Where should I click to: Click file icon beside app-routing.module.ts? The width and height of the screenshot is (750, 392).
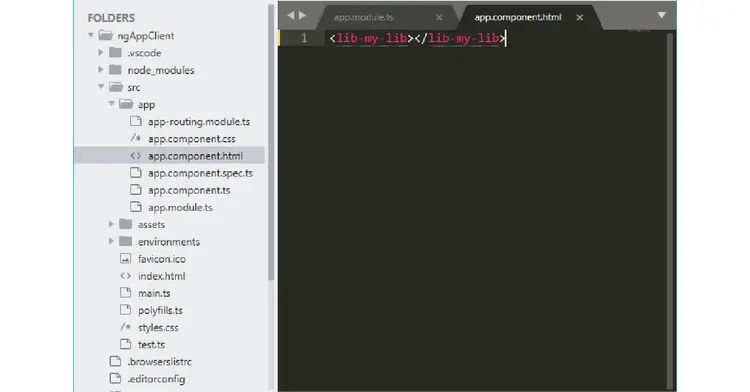pos(136,121)
